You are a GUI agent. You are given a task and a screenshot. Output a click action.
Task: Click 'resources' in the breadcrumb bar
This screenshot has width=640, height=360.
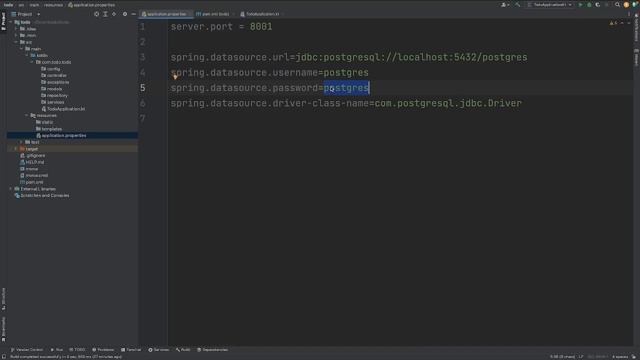(x=53, y=5)
